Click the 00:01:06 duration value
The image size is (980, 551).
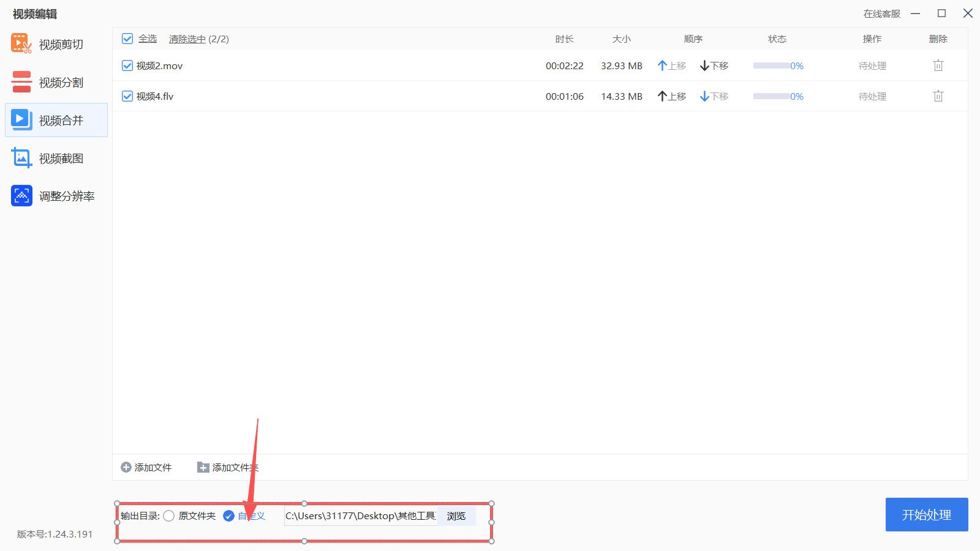[x=565, y=96]
